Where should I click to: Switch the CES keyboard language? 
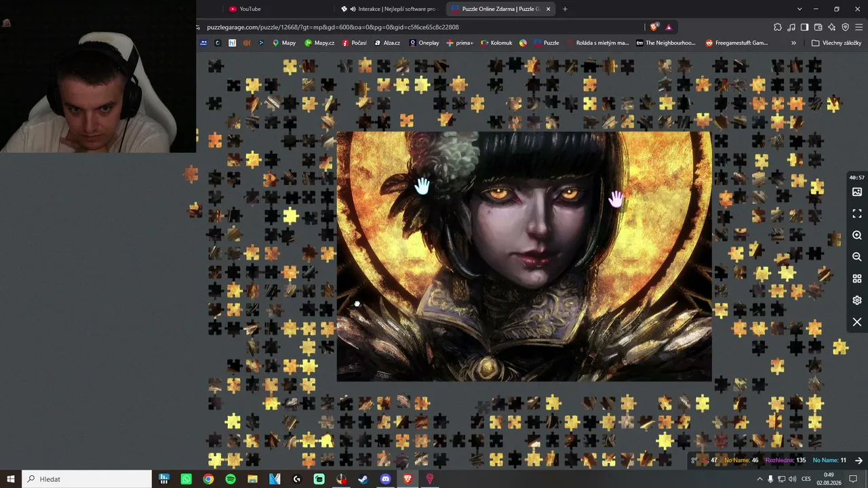(808, 479)
